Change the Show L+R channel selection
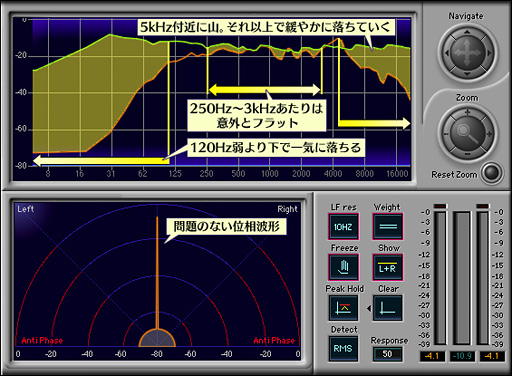The width and height of the screenshot is (512, 376). 388,267
